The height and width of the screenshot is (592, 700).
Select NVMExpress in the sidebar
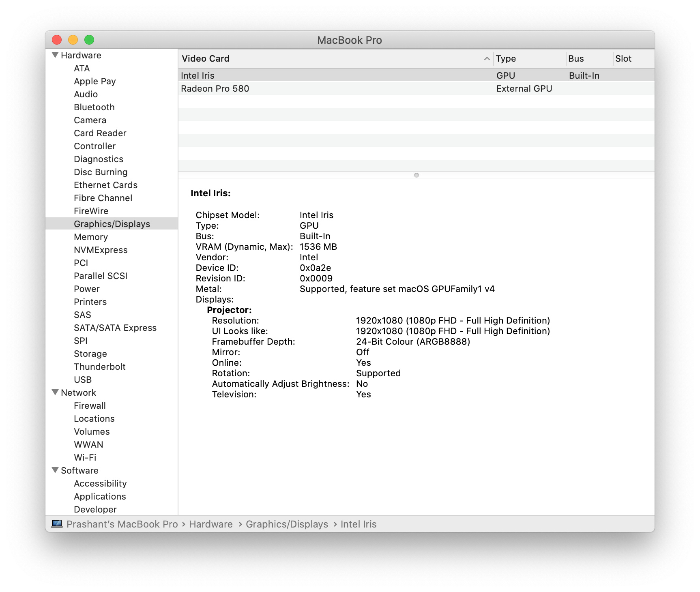(x=101, y=250)
